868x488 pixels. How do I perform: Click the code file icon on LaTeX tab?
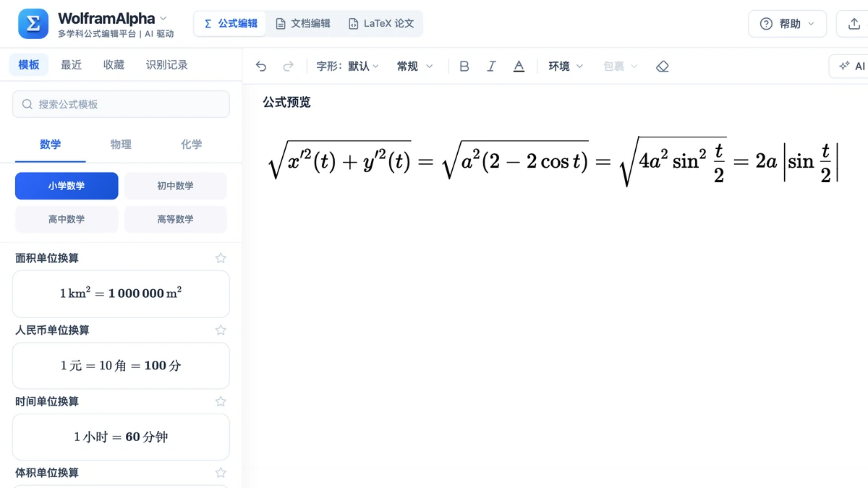click(x=353, y=24)
